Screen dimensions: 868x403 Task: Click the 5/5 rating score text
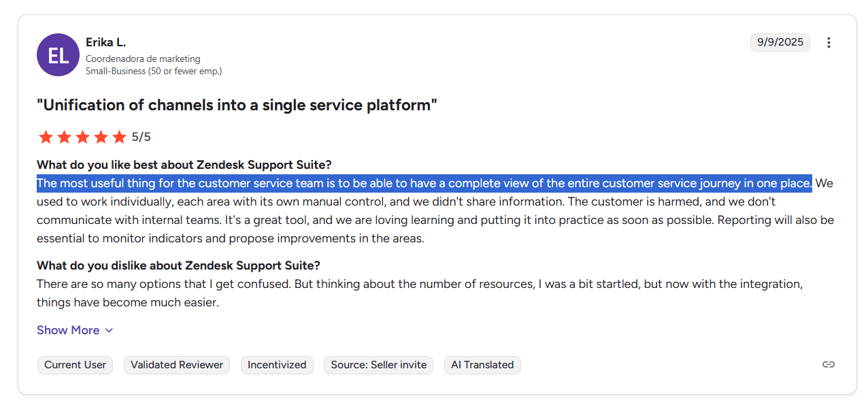(x=141, y=137)
